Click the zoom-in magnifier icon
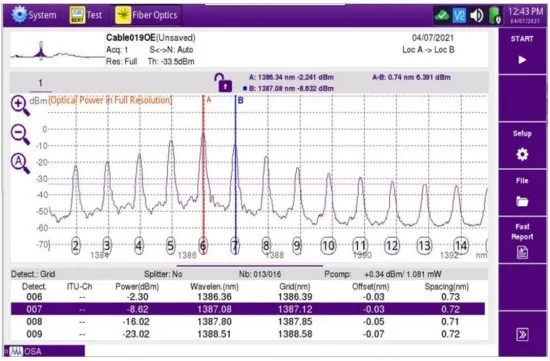Image resolution: width=550 pixels, height=361 pixels. click(x=20, y=106)
